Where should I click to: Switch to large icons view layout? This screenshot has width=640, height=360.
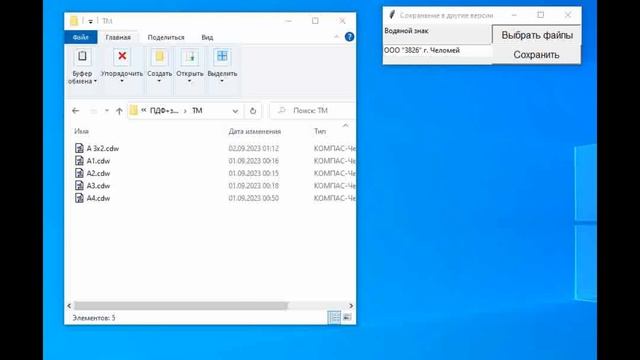[347, 317]
